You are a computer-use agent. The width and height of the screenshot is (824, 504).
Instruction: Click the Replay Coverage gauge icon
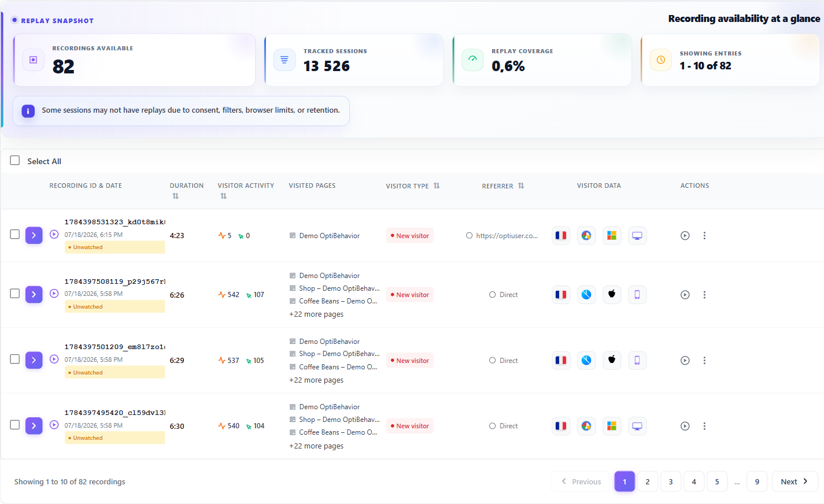point(472,60)
